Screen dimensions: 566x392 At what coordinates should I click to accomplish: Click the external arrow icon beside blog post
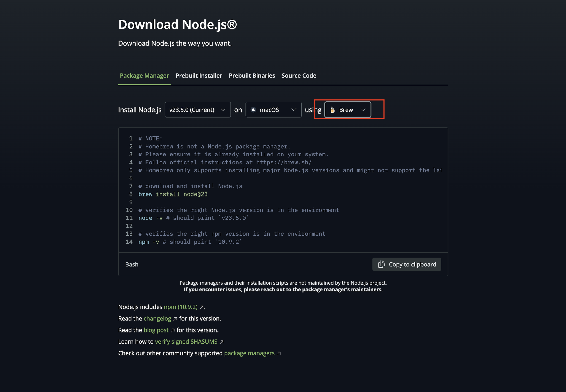tap(173, 330)
